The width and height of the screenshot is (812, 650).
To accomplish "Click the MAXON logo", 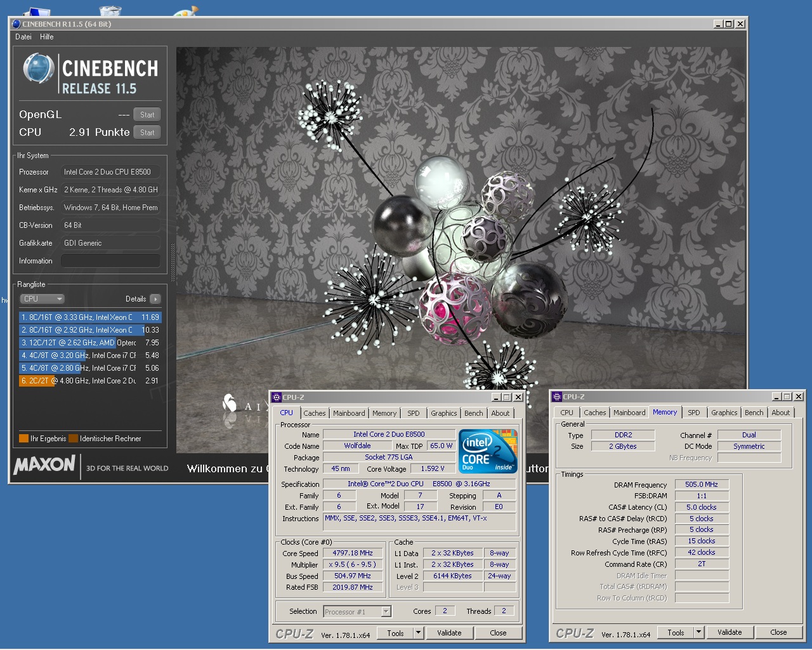I will point(44,465).
